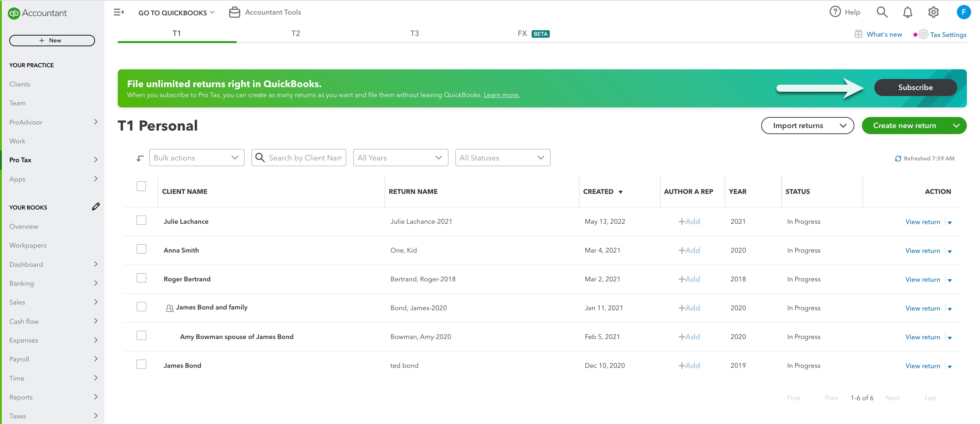Image resolution: width=980 pixels, height=424 pixels.
Task: Click the Status column header
Action: (x=797, y=192)
